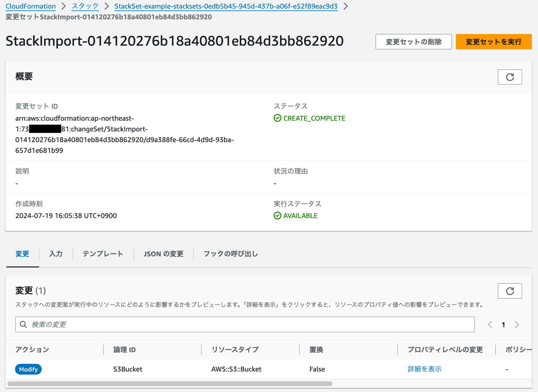Open the StackSet-example-stacksets breadcrumb link

tap(226, 6)
